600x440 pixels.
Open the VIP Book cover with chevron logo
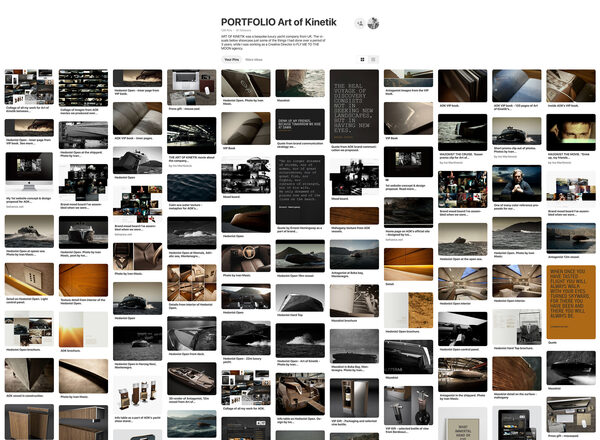(x=408, y=118)
